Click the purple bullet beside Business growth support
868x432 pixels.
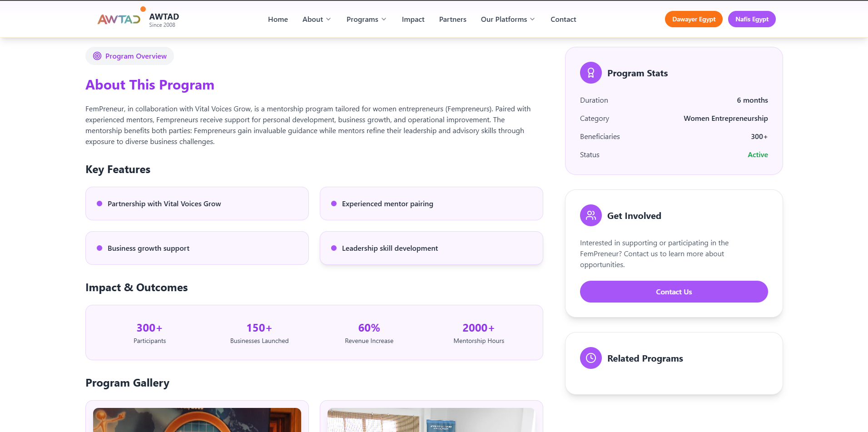pyautogui.click(x=99, y=248)
